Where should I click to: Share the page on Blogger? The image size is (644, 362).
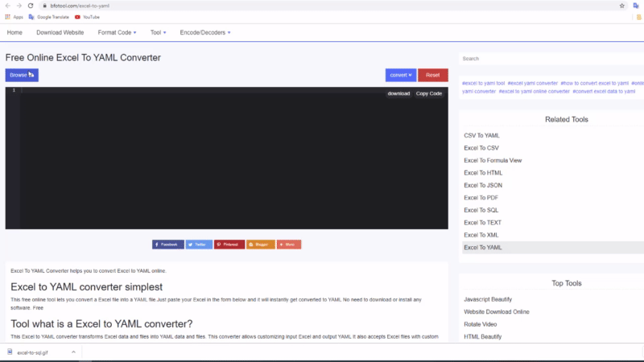click(261, 244)
